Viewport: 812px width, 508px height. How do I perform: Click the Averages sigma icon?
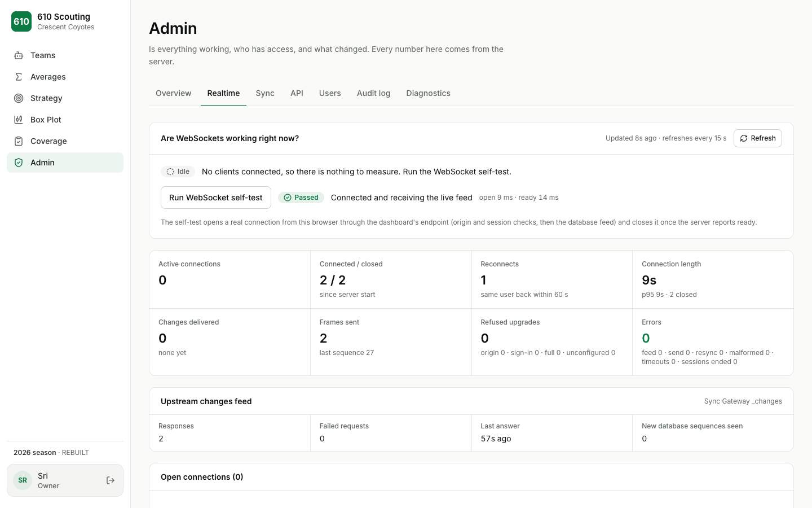(19, 77)
